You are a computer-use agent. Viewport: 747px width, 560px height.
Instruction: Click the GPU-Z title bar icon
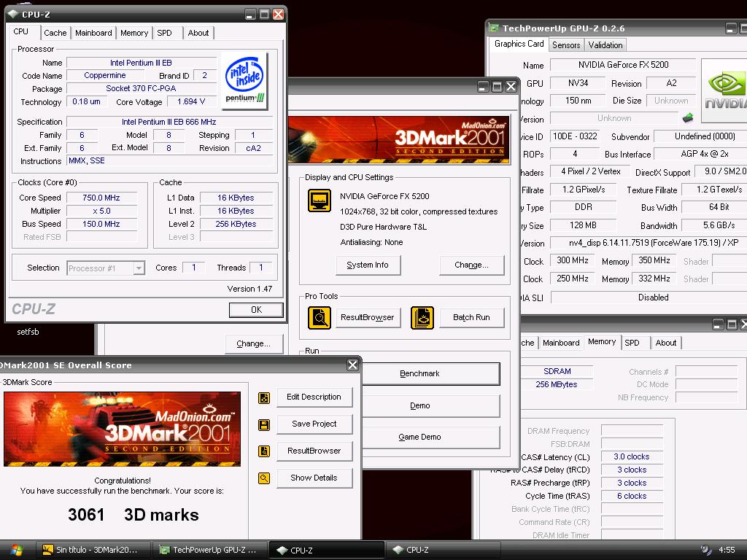click(x=495, y=28)
